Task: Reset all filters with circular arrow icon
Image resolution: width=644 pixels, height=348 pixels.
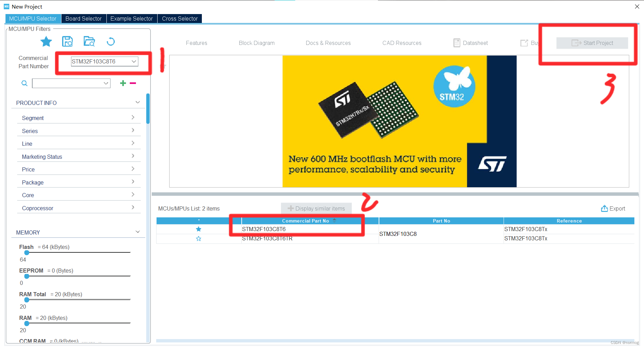Action: coord(111,41)
